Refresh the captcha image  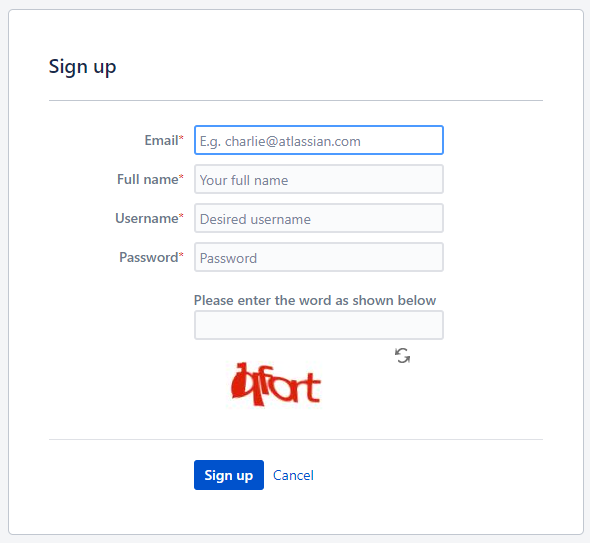(x=402, y=356)
